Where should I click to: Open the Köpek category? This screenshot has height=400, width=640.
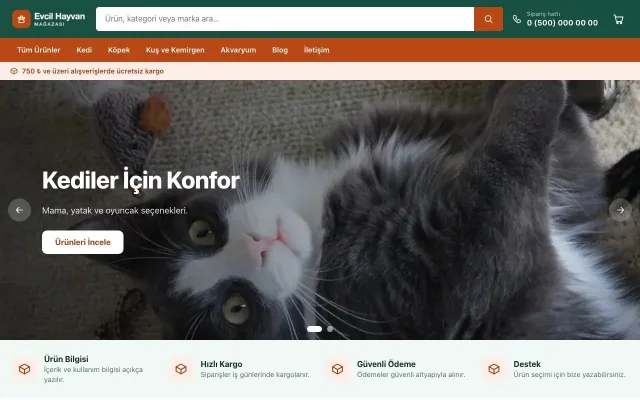[119, 50]
